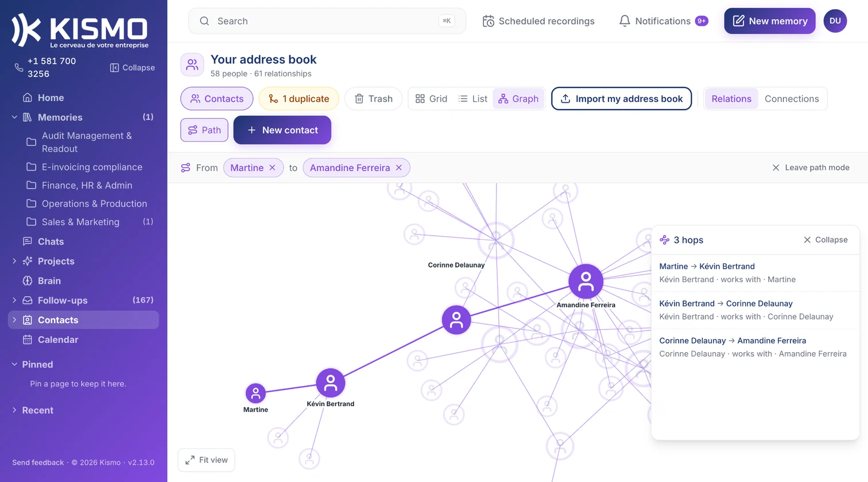Toggle Connections mode
Screen dimensions: 868x482
pyautogui.click(x=792, y=99)
